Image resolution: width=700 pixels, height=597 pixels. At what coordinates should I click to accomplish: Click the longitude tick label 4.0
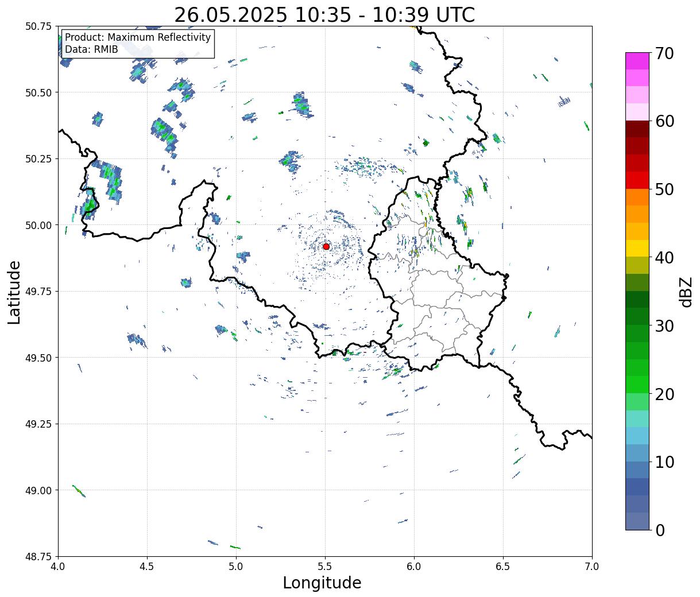pos(58,567)
